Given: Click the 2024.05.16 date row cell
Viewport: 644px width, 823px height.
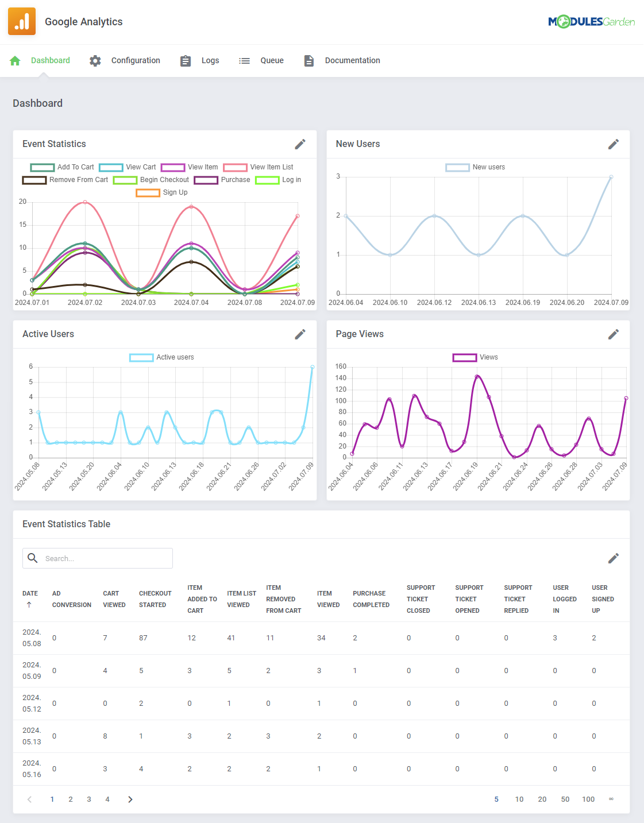Looking at the screenshot, I should [x=32, y=769].
